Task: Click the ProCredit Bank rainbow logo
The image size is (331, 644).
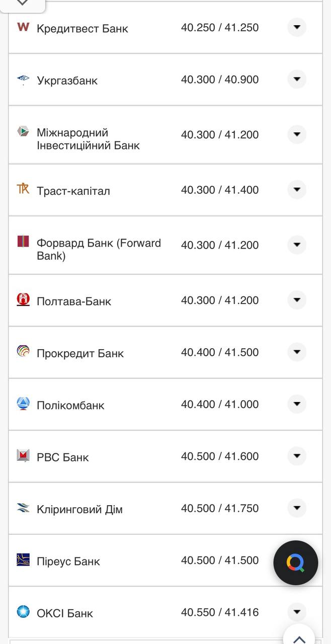Action: (22, 350)
